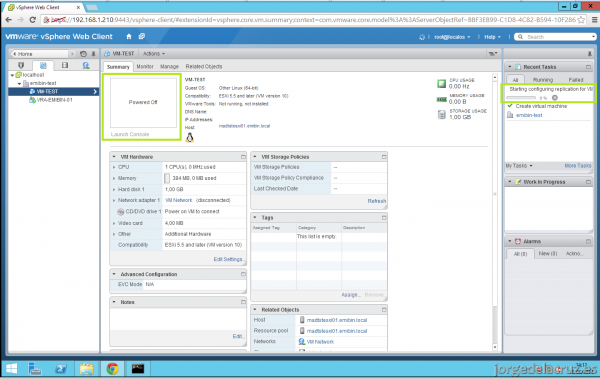Click the Linux penguin guest OS icon
This screenshot has height=379, width=600.
point(189,137)
